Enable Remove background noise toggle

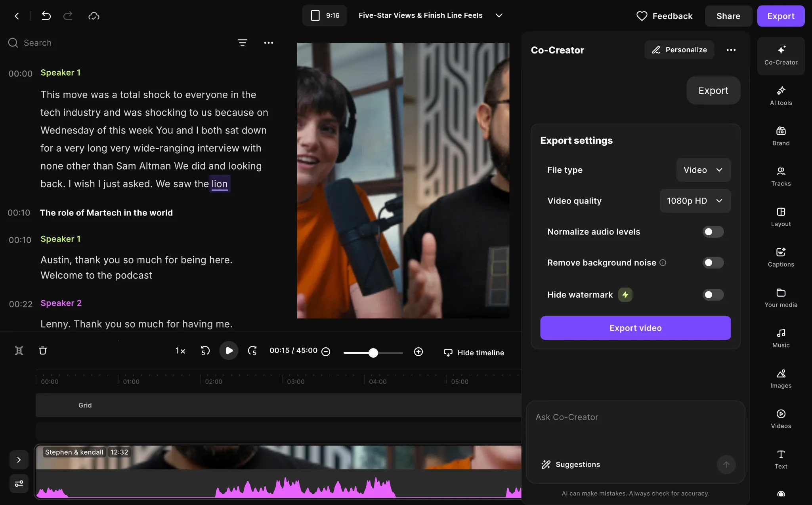tap(713, 263)
